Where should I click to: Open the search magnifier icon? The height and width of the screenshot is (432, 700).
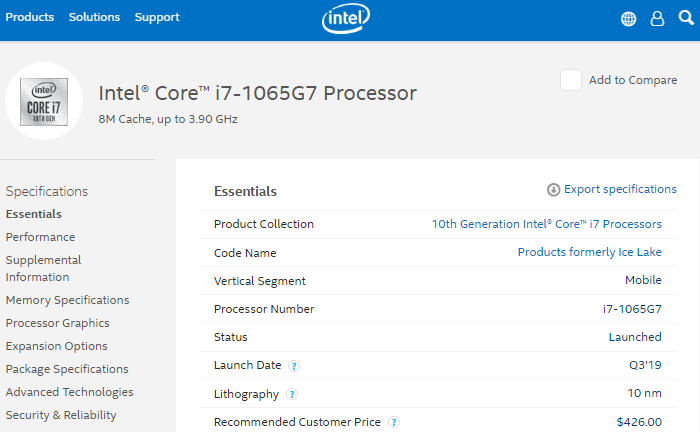pyautogui.click(x=685, y=18)
